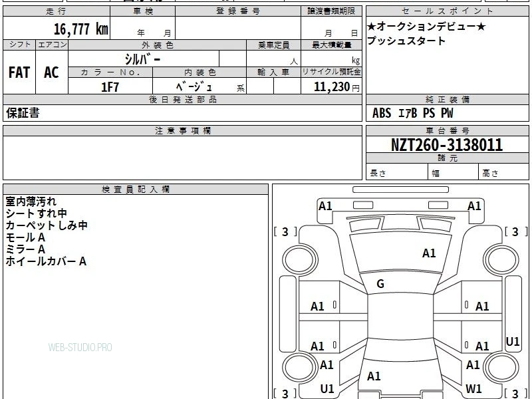Click the "車検" header cell
The image size is (532, 399).
point(143,11)
